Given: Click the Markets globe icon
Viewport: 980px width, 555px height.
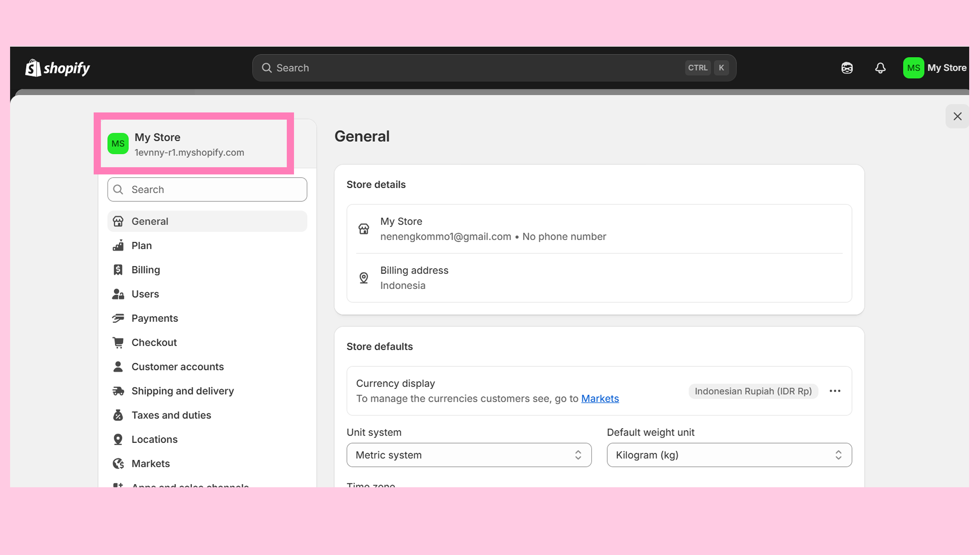Looking at the screenshot, I should click(118, 463).
